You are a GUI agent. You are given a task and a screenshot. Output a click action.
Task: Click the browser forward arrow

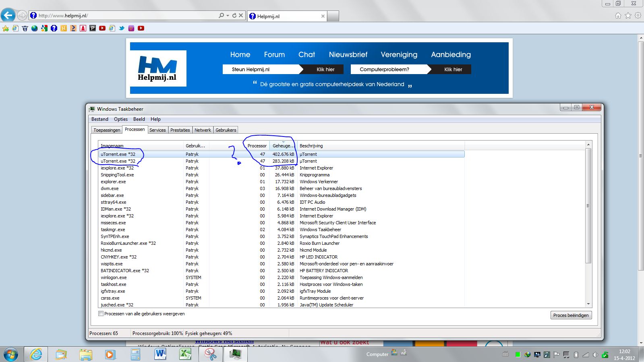pyautogui.click(x=22, y=16)
